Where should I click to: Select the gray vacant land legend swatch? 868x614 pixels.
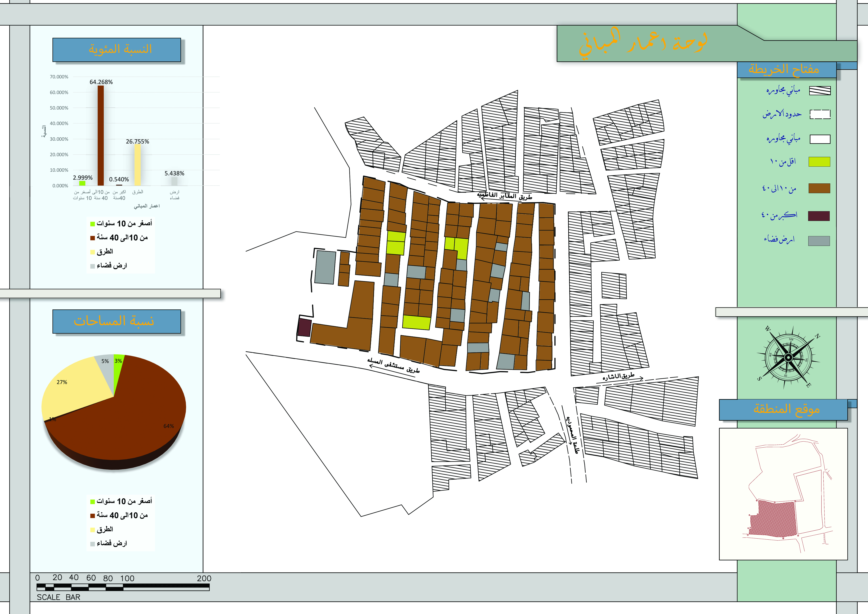point(819,241)
